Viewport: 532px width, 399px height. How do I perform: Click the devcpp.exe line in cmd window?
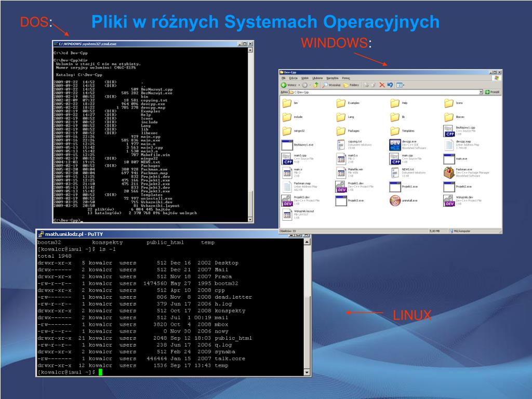109,104
